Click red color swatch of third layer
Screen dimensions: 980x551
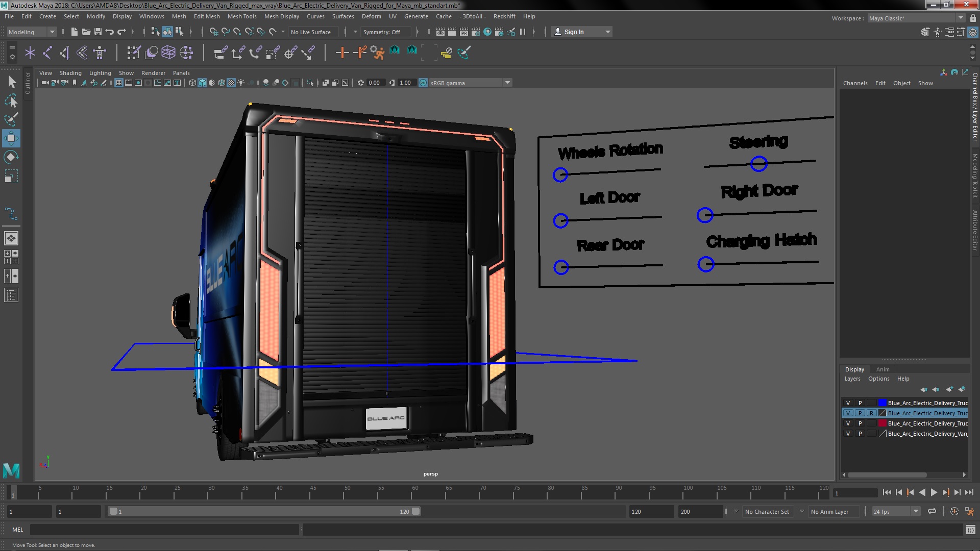[x=882, y=423]
